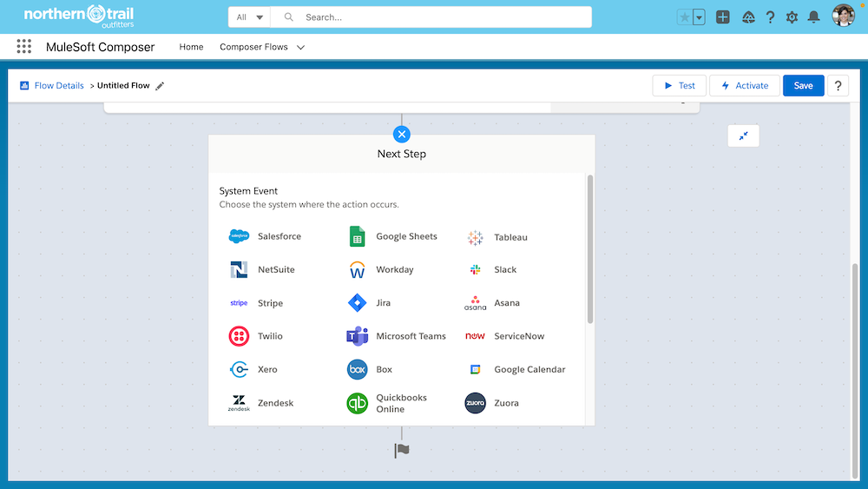
Task: Choose the Workday connector icon
Action: tap(357, 270)
